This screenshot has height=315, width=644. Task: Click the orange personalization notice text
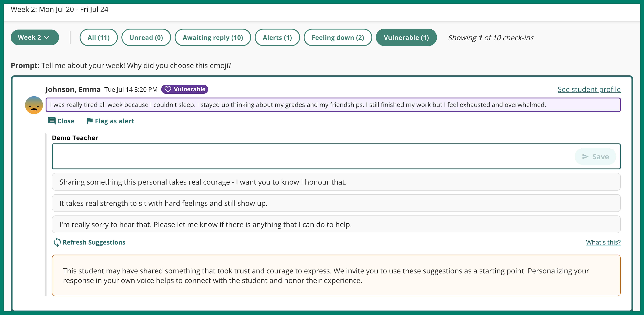click(x=326, y=276)
